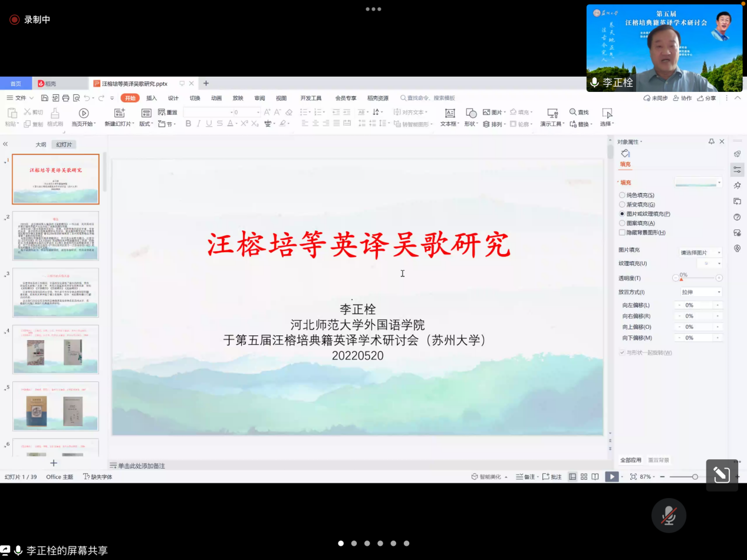The width and height of the screenshot is (747, 560).
Task: Switch to slide sorter grid view icon
Action: 584,477
